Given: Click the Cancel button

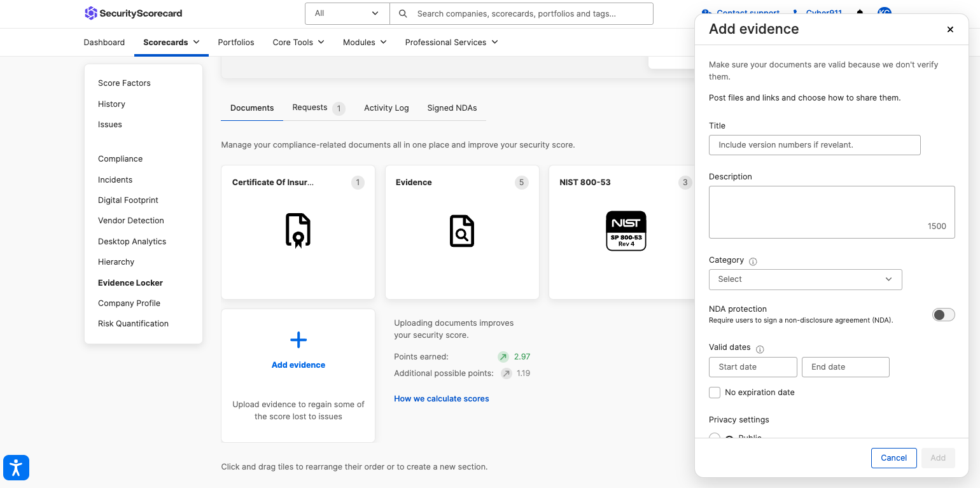Looking at the screenshot, I should pos(893,458).
